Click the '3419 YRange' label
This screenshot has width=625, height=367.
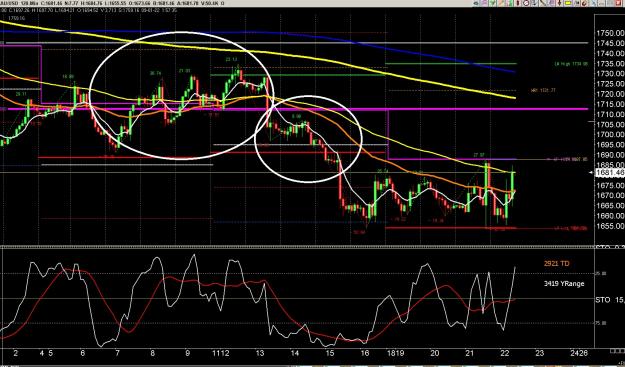(564, 284)
